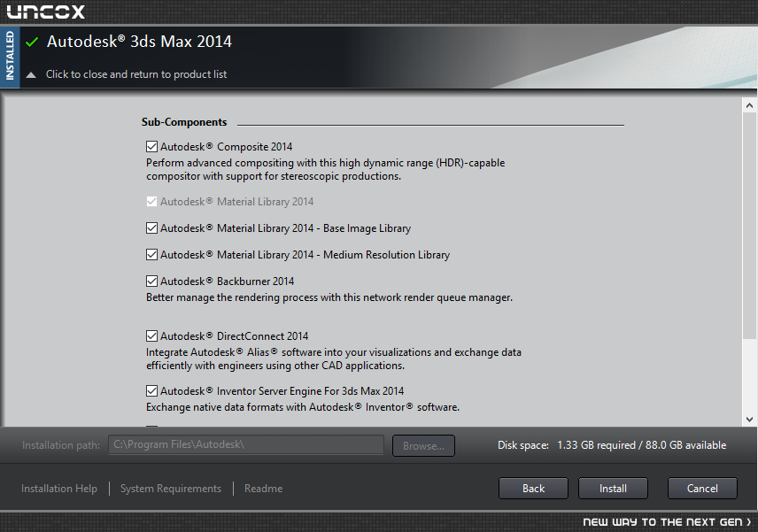Click scrollbar down arrow
Viewport: 758px width, 532px height.
749,420
